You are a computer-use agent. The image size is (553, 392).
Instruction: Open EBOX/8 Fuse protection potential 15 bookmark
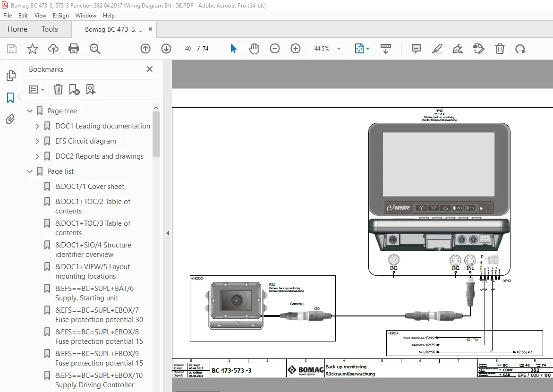point(99,337)
